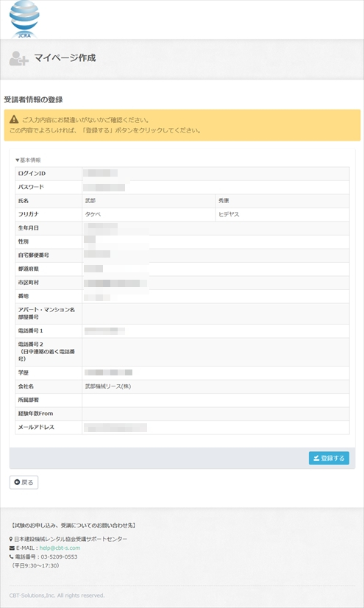Viewport: 364px width, 608px height.
Task: Click the envelope icon next to E-MAIL
Action: [12, 548]
